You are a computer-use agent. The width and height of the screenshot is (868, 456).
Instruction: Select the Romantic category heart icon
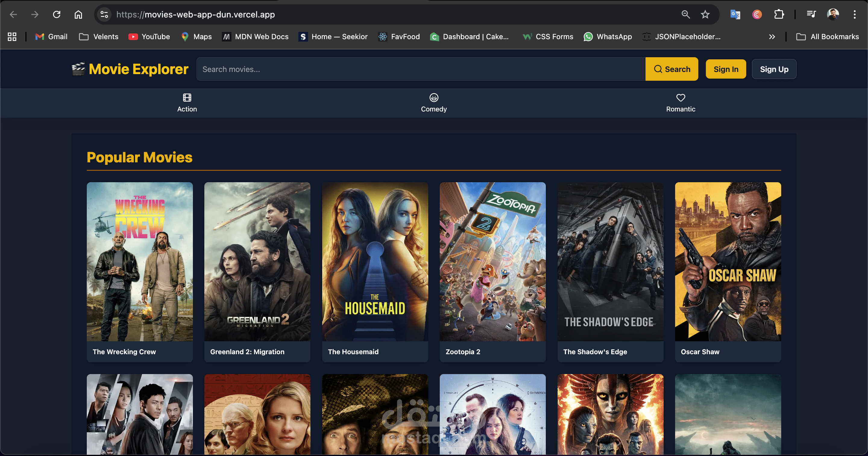tap(680, 97)
